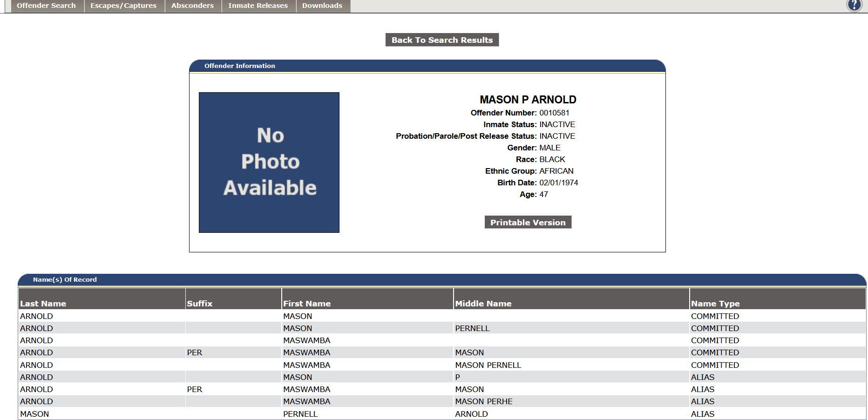Click the Suffix column header
This screenshot has width=868, height=420.
(x=200, y=304)
